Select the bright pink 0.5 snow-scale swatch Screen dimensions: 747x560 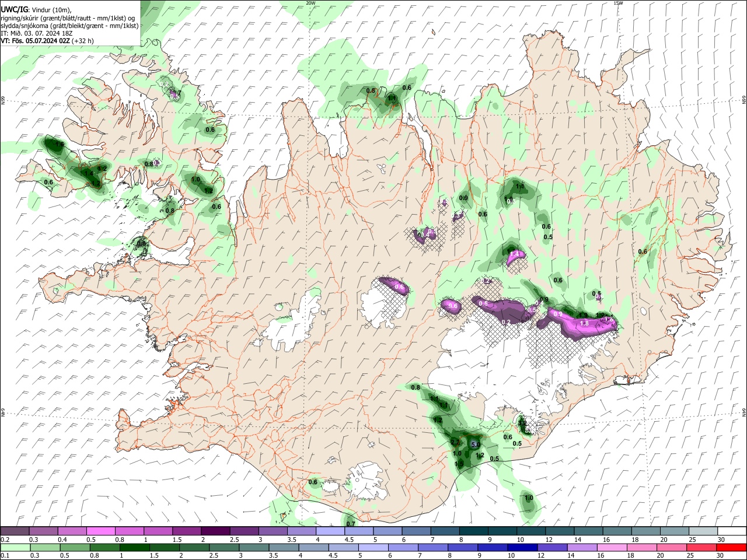coord(100,531)
